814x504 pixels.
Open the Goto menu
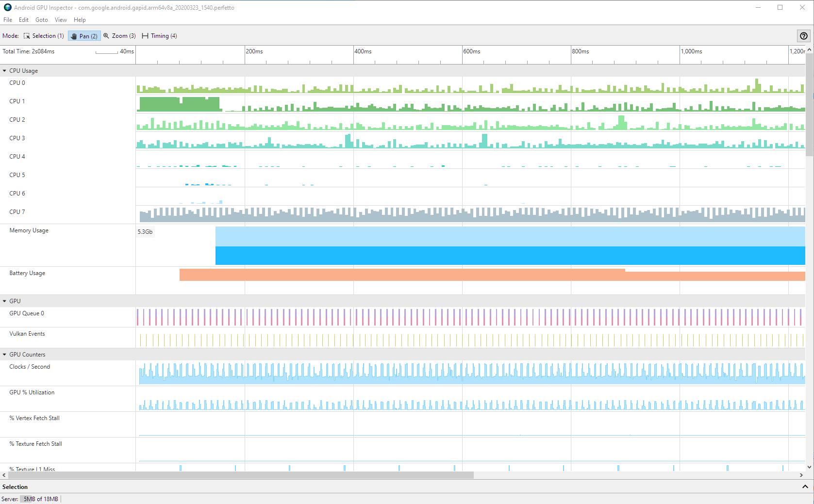coord(41,20)
